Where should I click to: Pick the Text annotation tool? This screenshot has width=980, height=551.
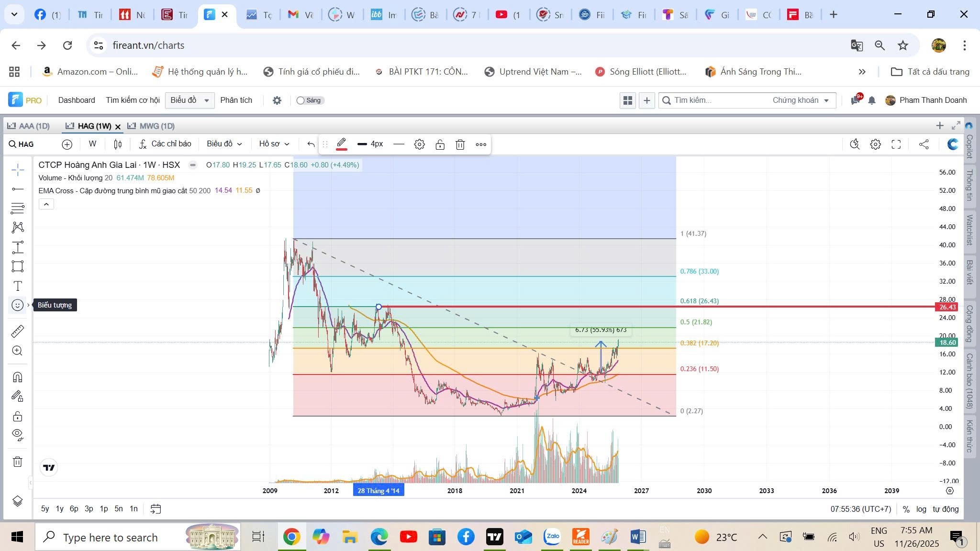tap(18, 286)
